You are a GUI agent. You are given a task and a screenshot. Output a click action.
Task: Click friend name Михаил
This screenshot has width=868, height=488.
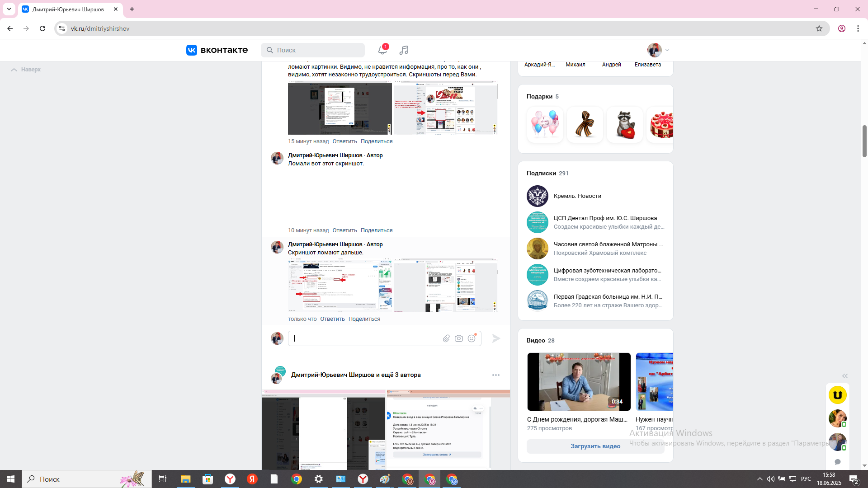click(575, 65)
